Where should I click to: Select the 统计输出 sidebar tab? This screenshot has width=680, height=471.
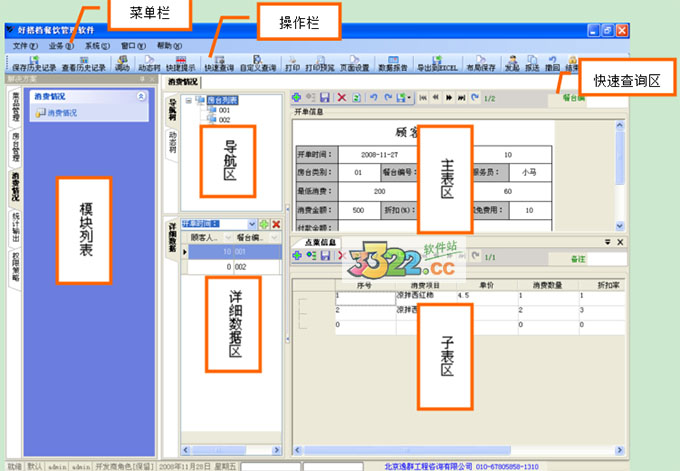click(15, 227)
